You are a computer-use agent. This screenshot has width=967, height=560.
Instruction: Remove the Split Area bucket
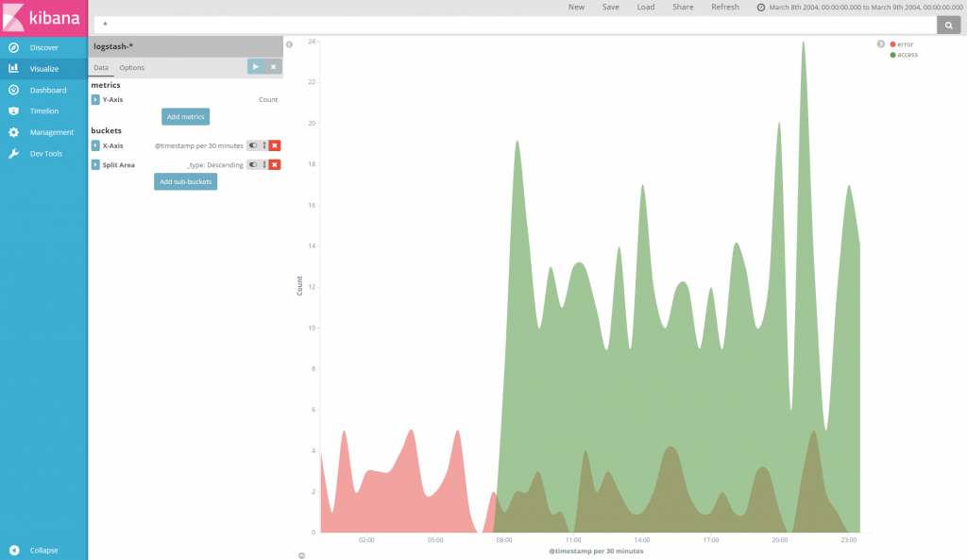275,164
